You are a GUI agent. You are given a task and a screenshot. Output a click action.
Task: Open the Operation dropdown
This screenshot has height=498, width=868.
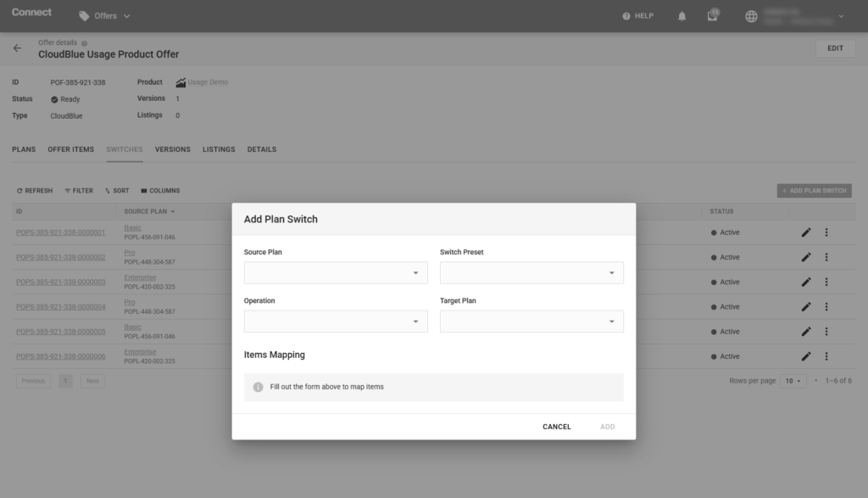pos(336,322)
